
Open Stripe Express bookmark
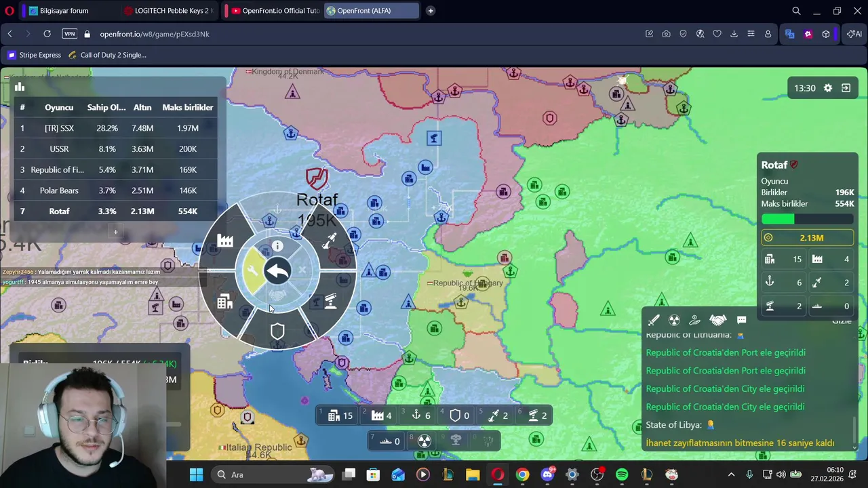(x=34, y=55)
